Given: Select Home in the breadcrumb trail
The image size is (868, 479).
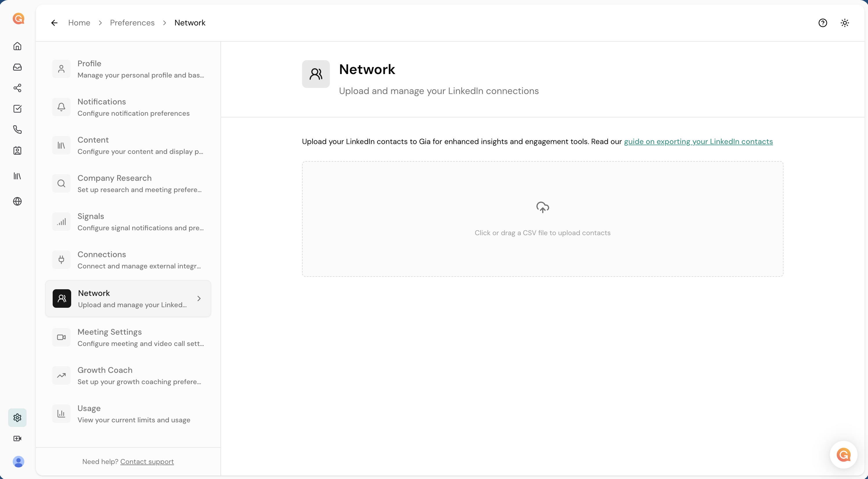Looking at the screenshot, I should (x=79, y=23).
